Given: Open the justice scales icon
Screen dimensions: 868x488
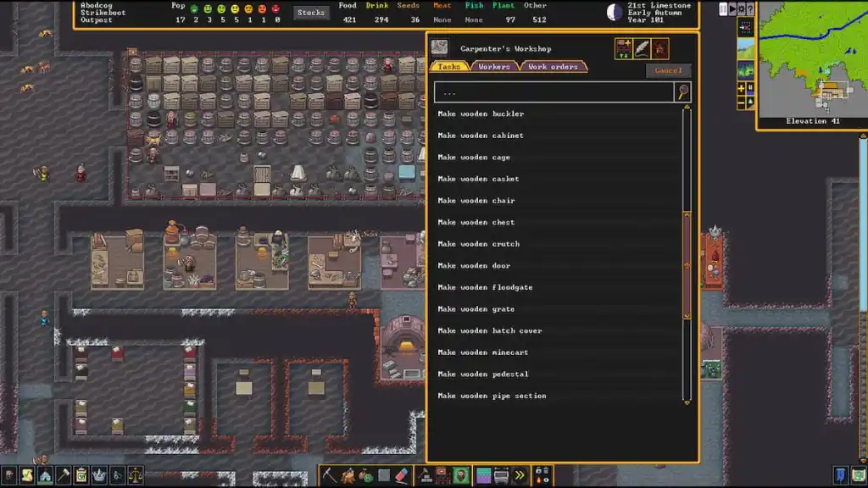Looking at the screenshot, I should coord(135,475).
